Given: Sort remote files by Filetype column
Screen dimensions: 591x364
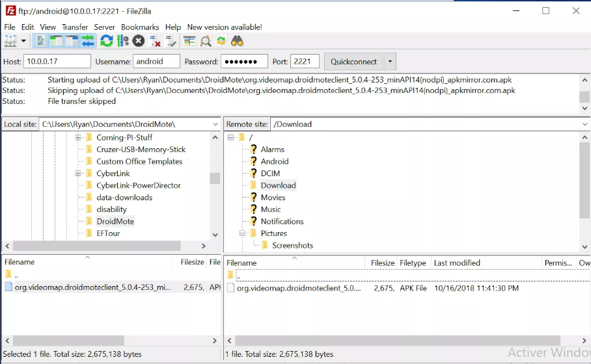Looking at the screenshot, I should [x=413, y=263].
